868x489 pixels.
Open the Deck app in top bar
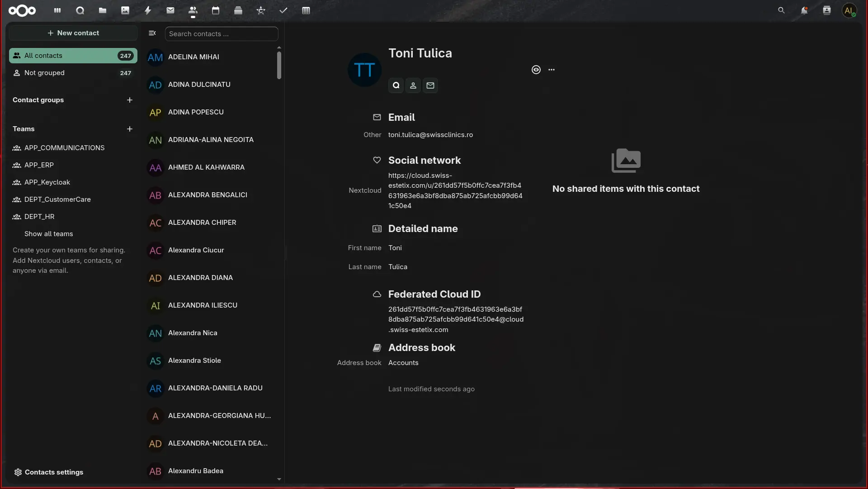point(238,10)
